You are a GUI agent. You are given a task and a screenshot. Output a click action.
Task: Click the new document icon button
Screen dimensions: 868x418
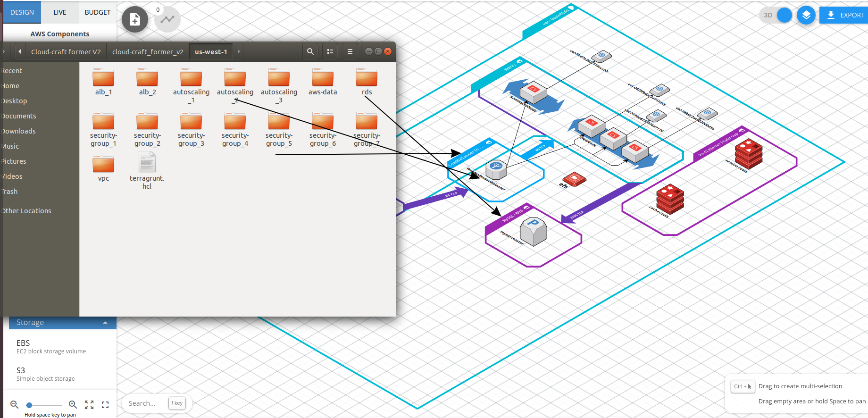[x=135, y=19]
